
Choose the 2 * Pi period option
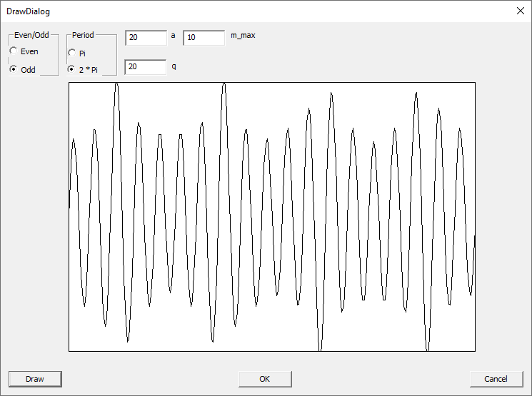pyautogui.click(x=71, y=70)
